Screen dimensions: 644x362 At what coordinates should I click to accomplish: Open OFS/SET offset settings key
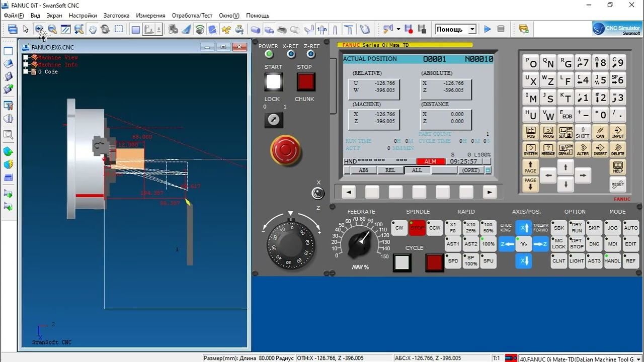566,132
